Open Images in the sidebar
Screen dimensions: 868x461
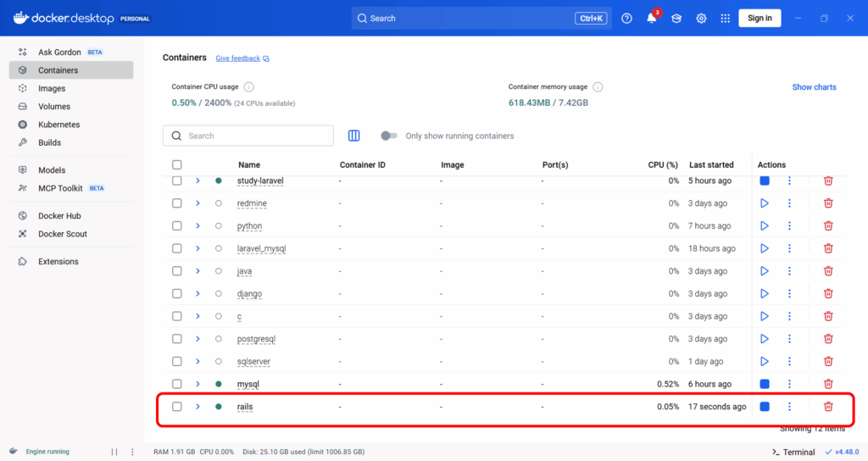click(52, 88)
